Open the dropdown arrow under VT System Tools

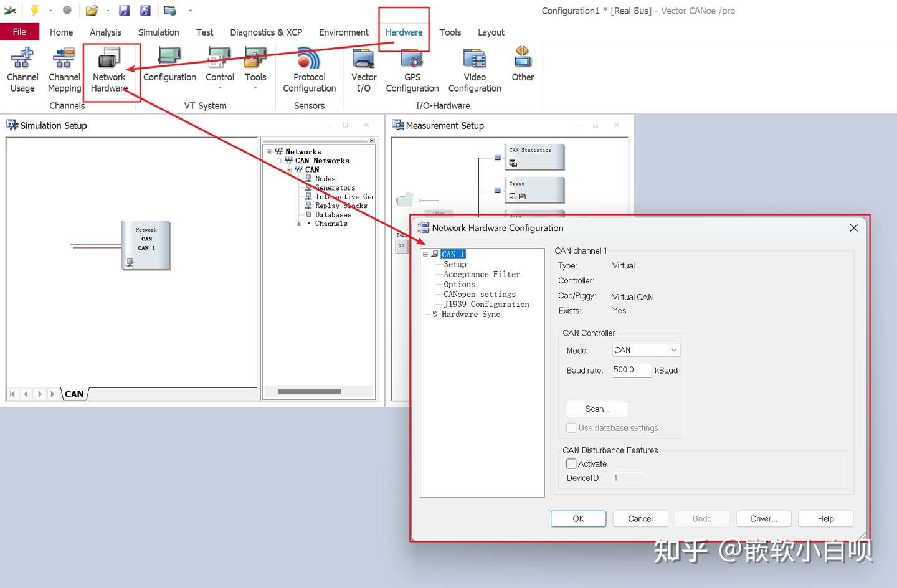(x=255, y=88)
